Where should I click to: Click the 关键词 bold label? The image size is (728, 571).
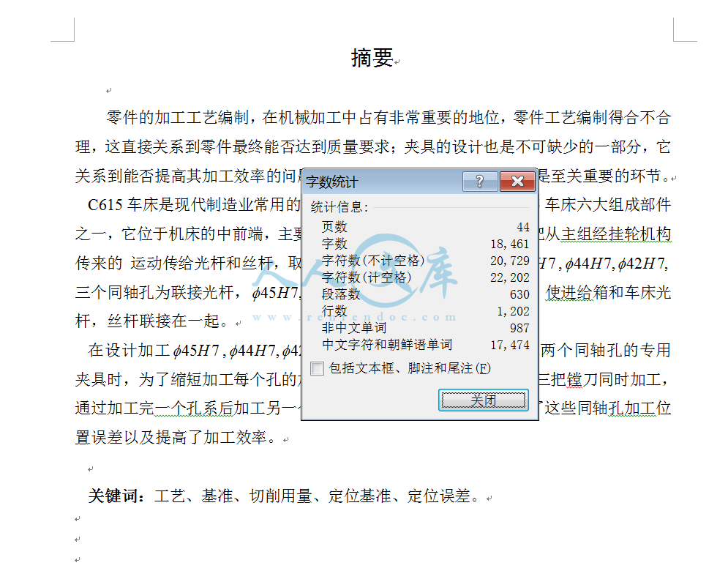[113, 496]
